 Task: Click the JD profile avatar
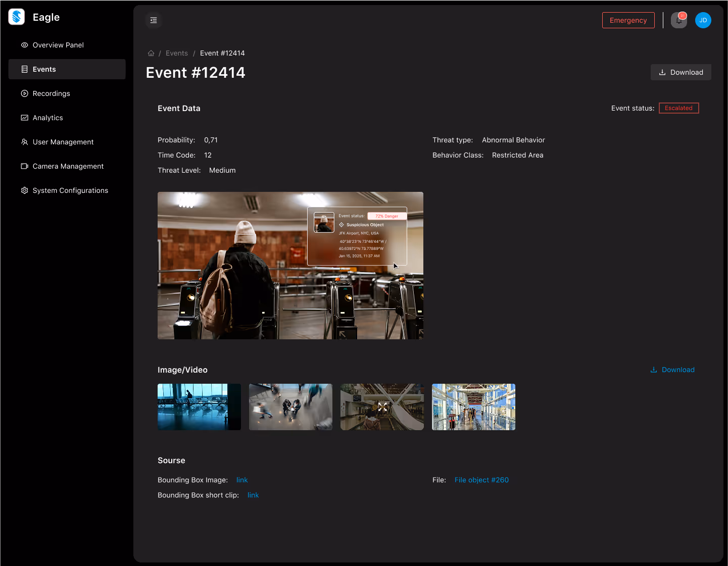[x=703, y=20]
